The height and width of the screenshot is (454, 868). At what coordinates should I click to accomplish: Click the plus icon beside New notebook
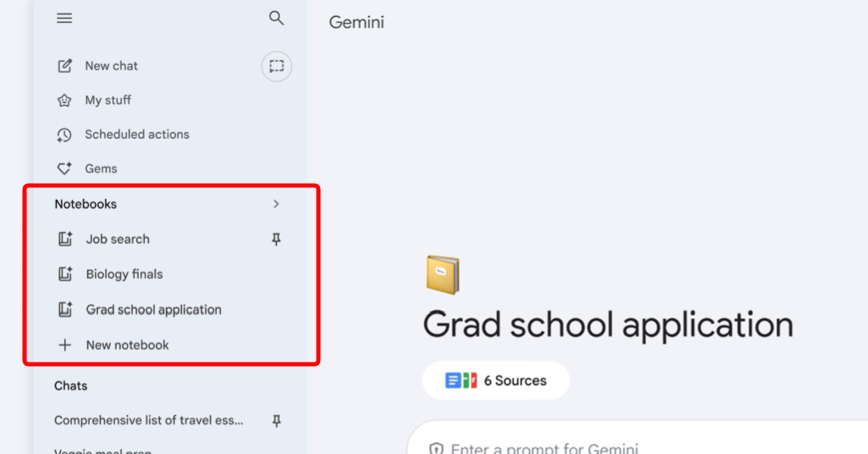point(64,345)
